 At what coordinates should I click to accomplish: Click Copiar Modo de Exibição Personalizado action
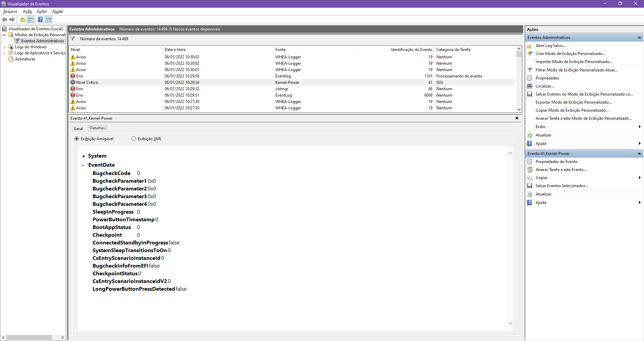(572, 110)
